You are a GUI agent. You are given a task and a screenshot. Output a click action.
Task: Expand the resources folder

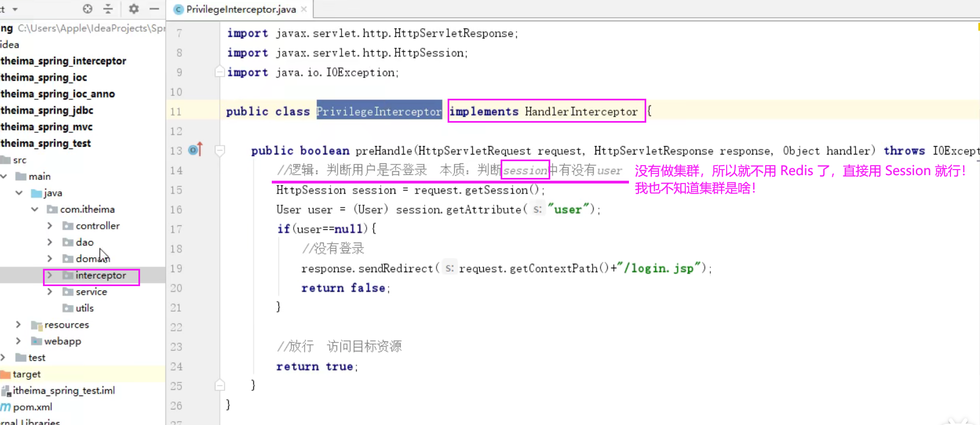tap(18, 325)
